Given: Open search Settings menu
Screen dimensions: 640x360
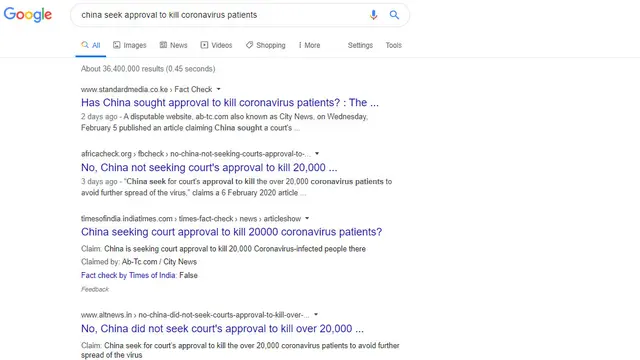Looking at the screenshot, I should click(360, 45).
